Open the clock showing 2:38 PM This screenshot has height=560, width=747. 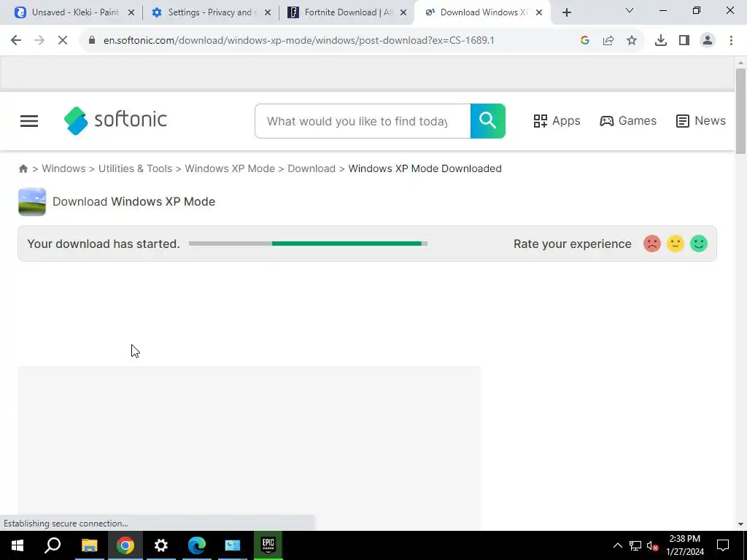(684, 545)
